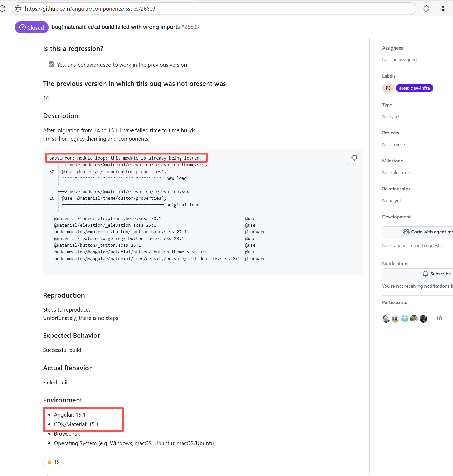Open the P3 label
The height and width of the screenshot is (476, 453).
pos(388,88)
